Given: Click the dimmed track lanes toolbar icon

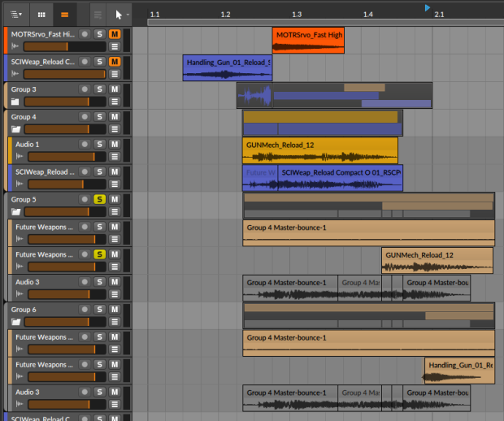Looking at the screenshot, I should click(98, 15).
